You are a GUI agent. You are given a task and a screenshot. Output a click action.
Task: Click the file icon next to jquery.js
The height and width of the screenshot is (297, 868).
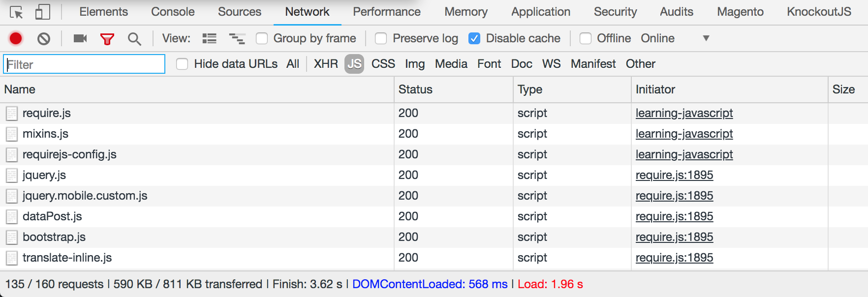pyautogui.click(x=12, y=176)
